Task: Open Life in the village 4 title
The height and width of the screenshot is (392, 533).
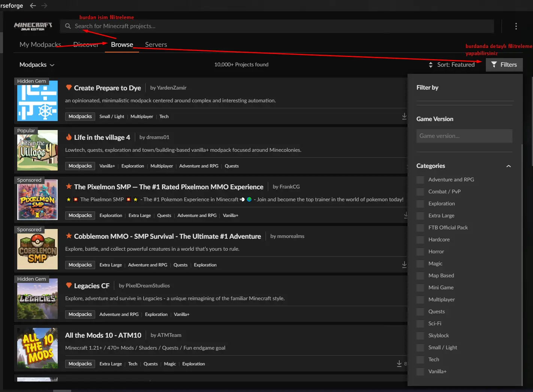Action: point(102,138)
